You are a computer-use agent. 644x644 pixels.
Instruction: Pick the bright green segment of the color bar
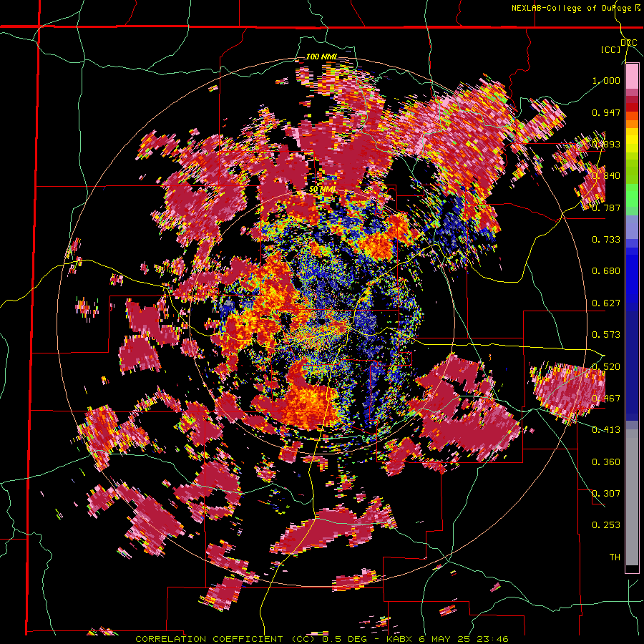pyautogui.click(x=632, y=195)
